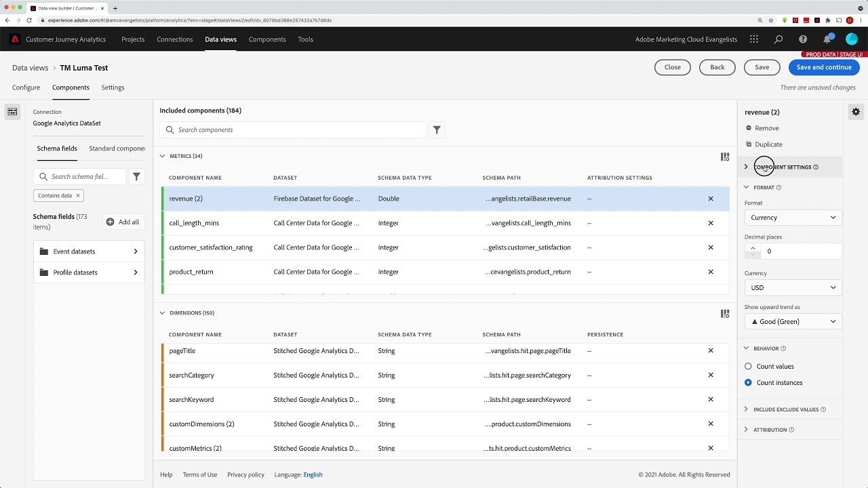Viewport: 868px width, 488px height.
Task: Focus the Search components field
Action: click(x=293, y=129)
